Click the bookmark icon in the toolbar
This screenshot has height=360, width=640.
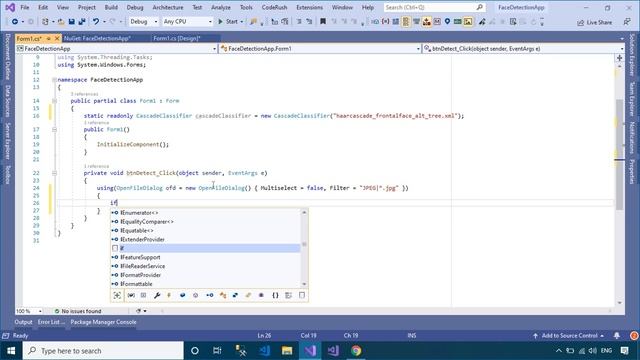coord(323,22)
